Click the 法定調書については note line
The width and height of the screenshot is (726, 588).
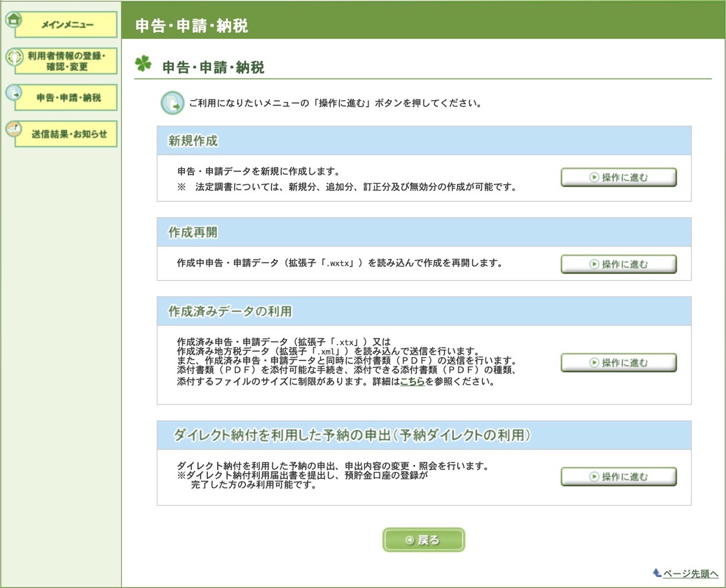click(x=347, y=187)
